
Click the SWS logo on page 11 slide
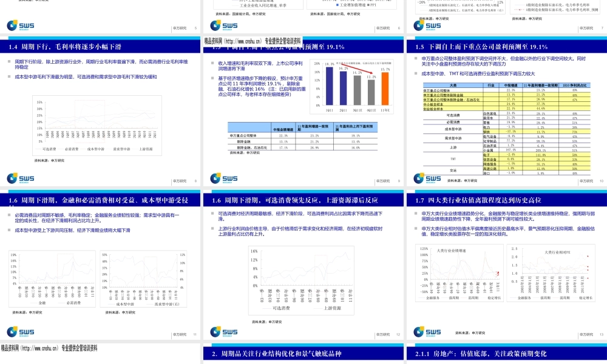point(21,332)
